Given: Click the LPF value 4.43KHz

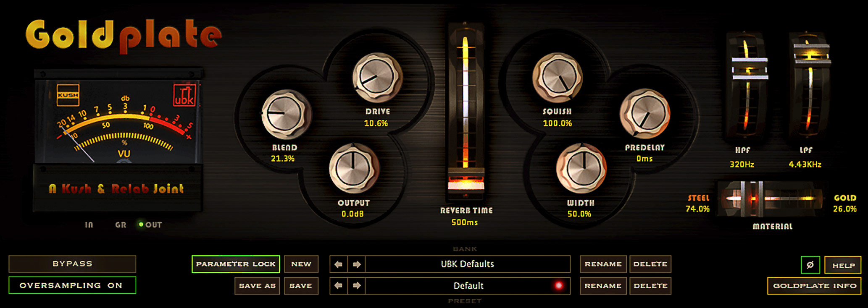Looking at the screenshot, I should [805, 164].
